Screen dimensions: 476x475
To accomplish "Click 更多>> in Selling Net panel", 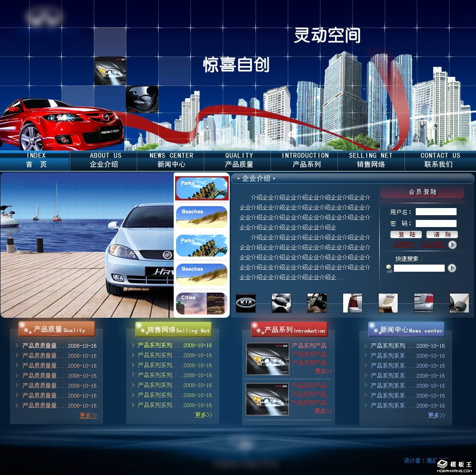I will pyautogui.click(x=204, y=415).
